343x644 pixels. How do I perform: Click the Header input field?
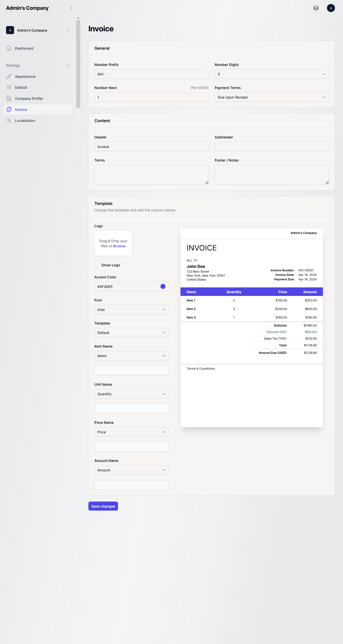[x=151, y=146]
